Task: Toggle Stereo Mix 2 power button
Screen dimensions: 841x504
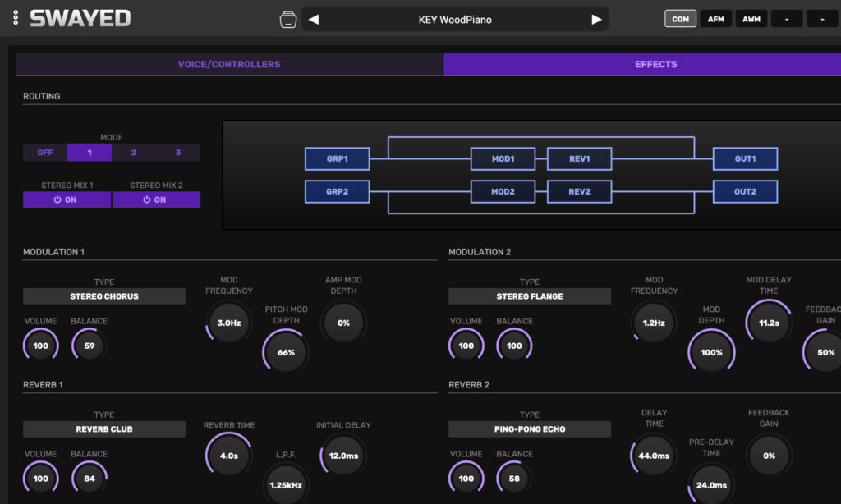Action: click(156, 199)
